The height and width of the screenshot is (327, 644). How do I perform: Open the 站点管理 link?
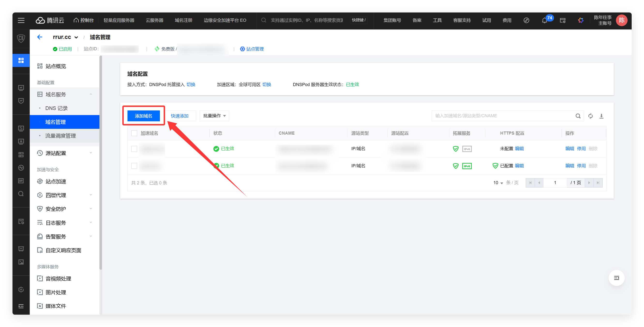tap(252, 49)
